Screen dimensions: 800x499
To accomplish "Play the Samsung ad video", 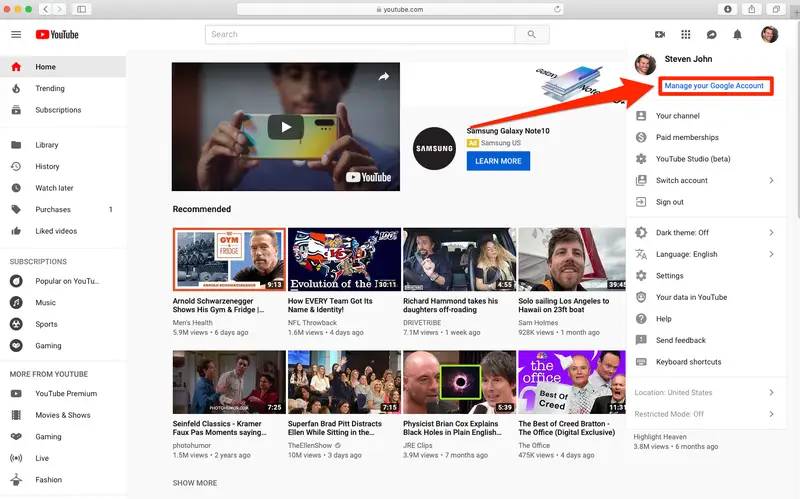I will [x=286, y=127].
